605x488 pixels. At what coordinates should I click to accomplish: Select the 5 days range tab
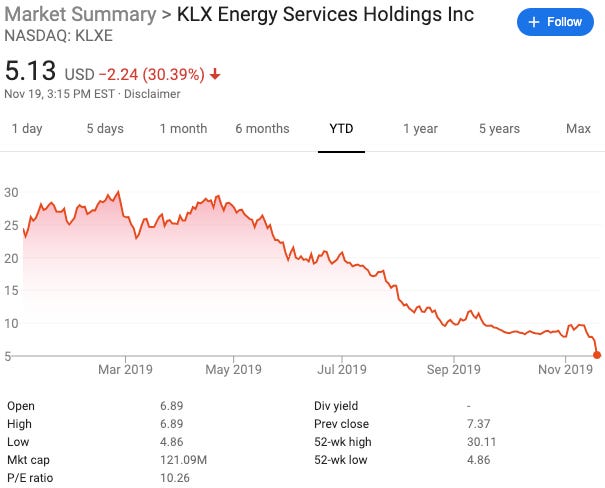(105, 128)
